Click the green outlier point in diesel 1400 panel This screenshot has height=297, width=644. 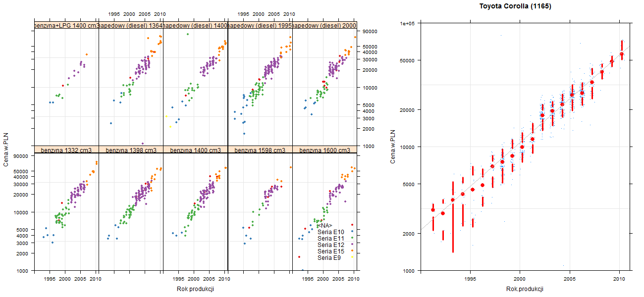[x=187, y=34]
